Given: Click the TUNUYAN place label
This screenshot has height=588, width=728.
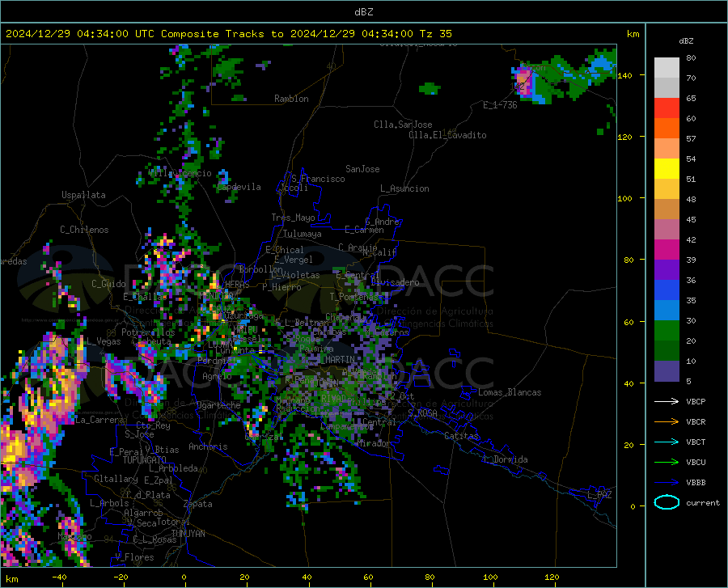Looking at the screenshot, I should click(188, 534).
